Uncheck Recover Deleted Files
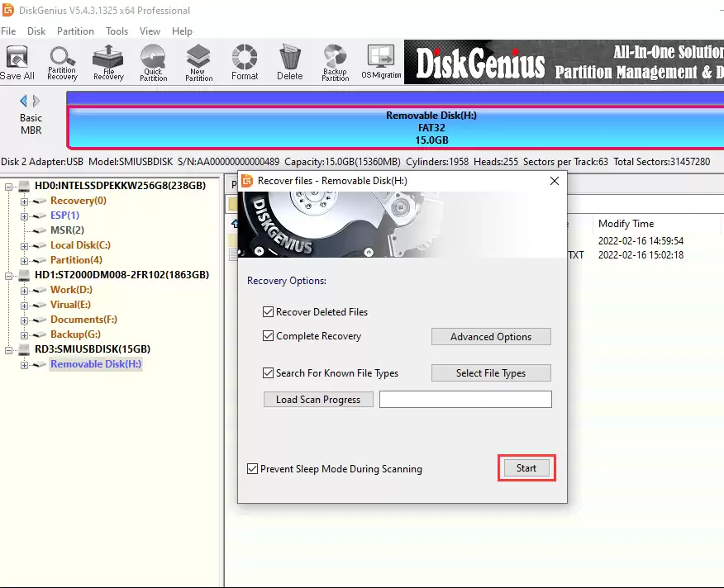 click(x=268, y=312)
